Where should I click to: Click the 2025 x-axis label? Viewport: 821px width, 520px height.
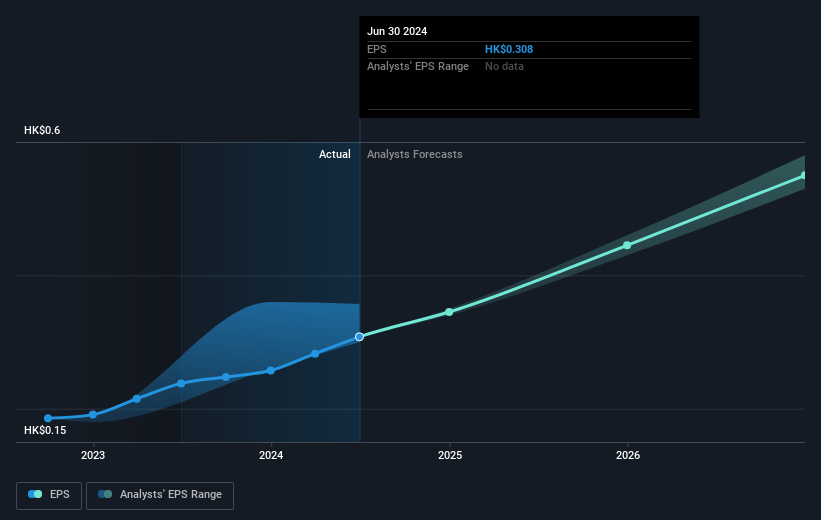click(x=450, y=456)
